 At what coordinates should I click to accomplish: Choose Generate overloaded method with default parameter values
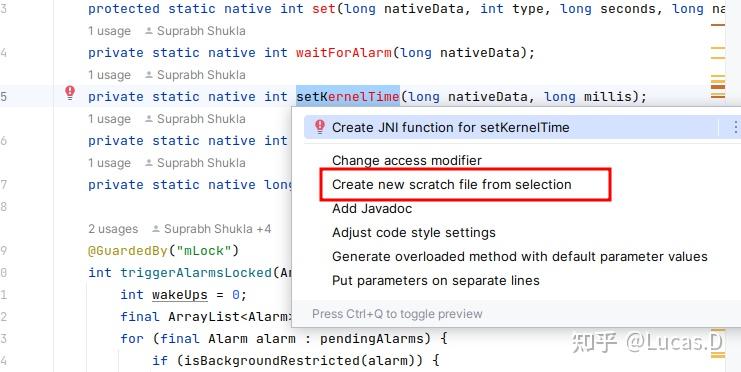[x=519, y=257]
